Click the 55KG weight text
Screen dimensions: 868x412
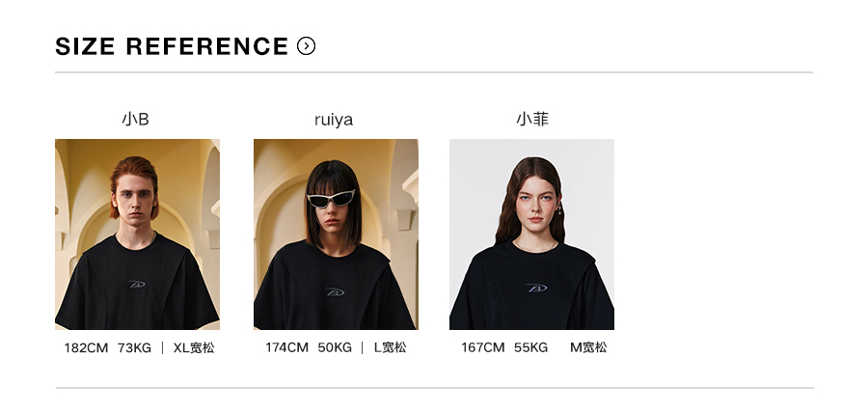click(530, 347)
